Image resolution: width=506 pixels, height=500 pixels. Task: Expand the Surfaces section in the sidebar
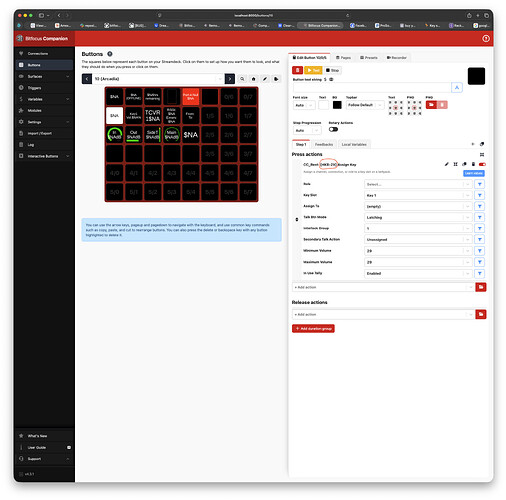[x=44, y=76]
